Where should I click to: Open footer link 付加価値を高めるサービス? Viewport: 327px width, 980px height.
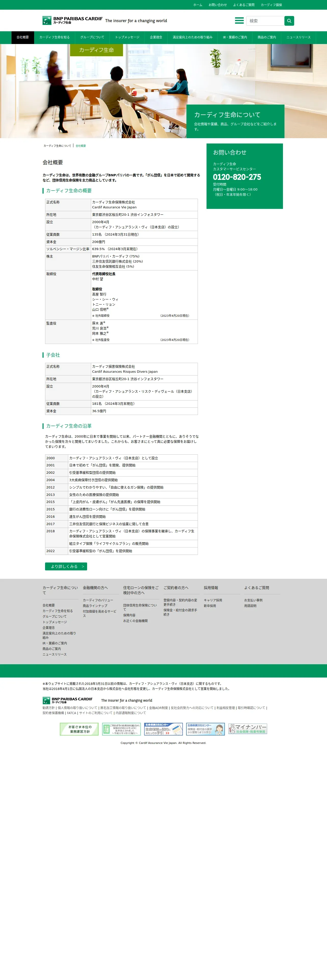[100, 613]
